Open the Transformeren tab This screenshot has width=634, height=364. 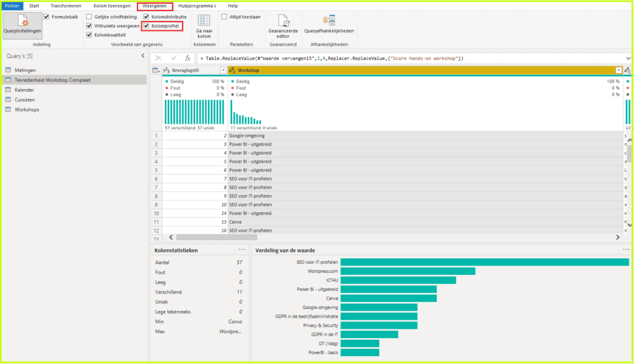point(66,6)
